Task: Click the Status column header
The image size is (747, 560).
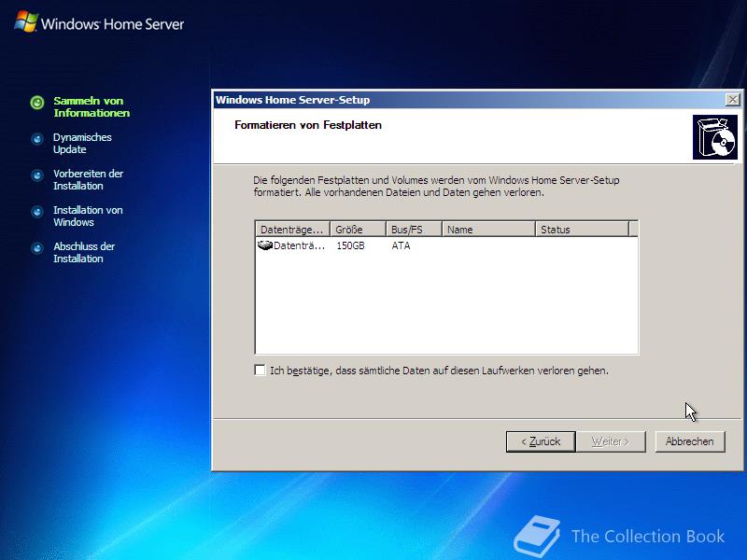Action: coord(582,229)
